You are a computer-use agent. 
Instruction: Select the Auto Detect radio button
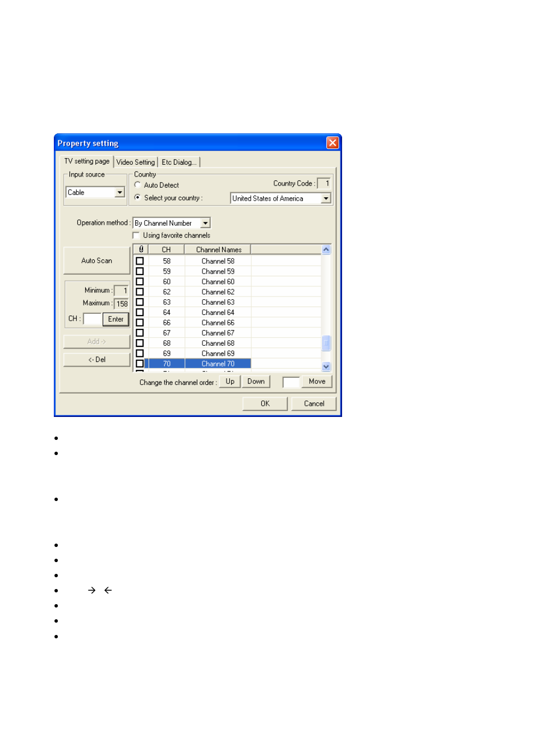[137, 185]
